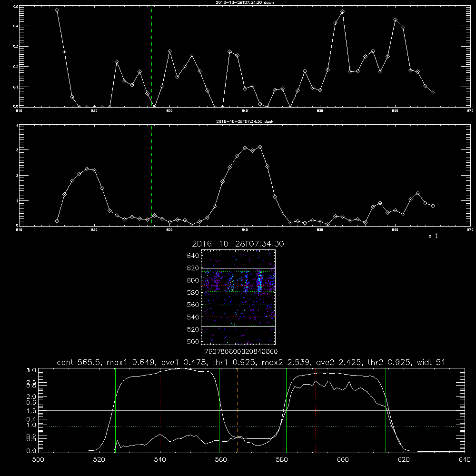Click the spectrogram x-axis label 760780800820840860
Screen dimensions: 476x476
[241, 351]
